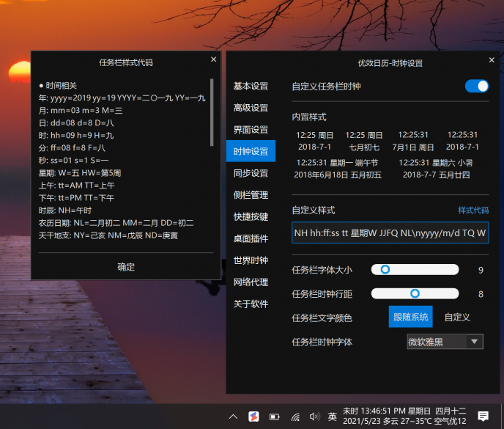Click the 时辰: NH=午时 code line

pos(65,210)
